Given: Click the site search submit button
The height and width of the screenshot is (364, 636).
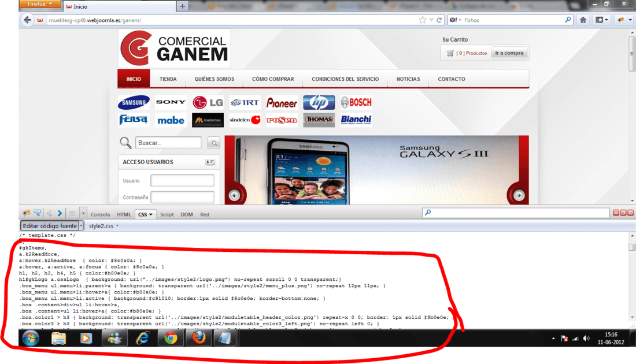Looking at the screenshot, I should pos(214,143).
